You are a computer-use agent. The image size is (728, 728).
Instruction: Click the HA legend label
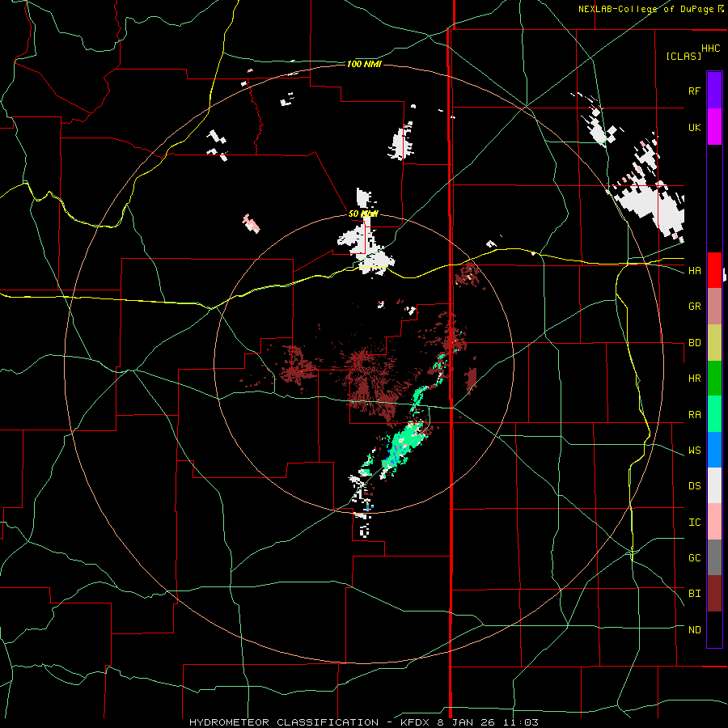[694, 270]
